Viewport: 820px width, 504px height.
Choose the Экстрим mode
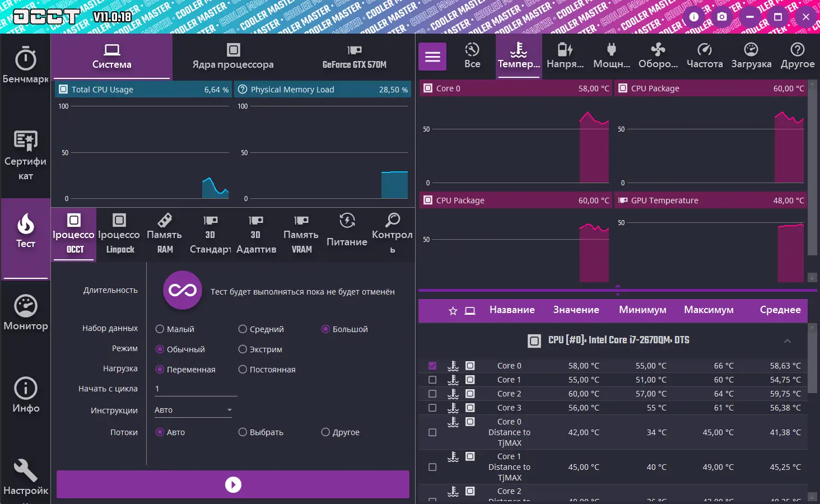[x=260, y=349]
